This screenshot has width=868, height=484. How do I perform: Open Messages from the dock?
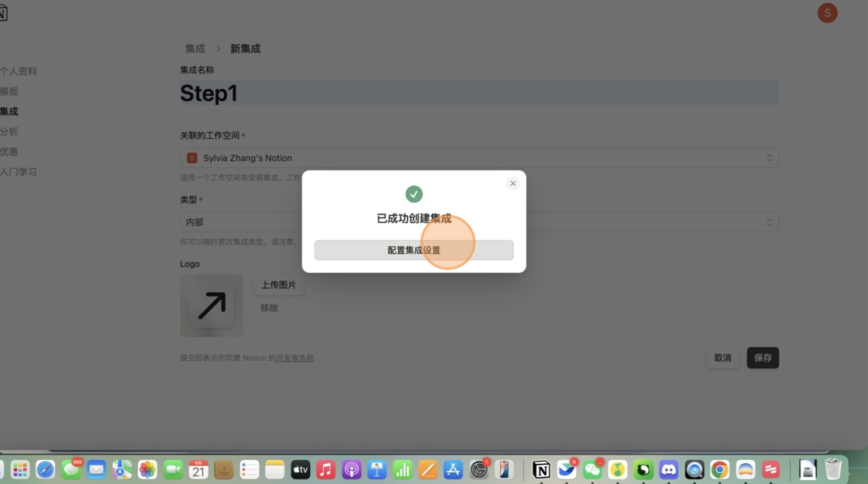tap(71, 470)
